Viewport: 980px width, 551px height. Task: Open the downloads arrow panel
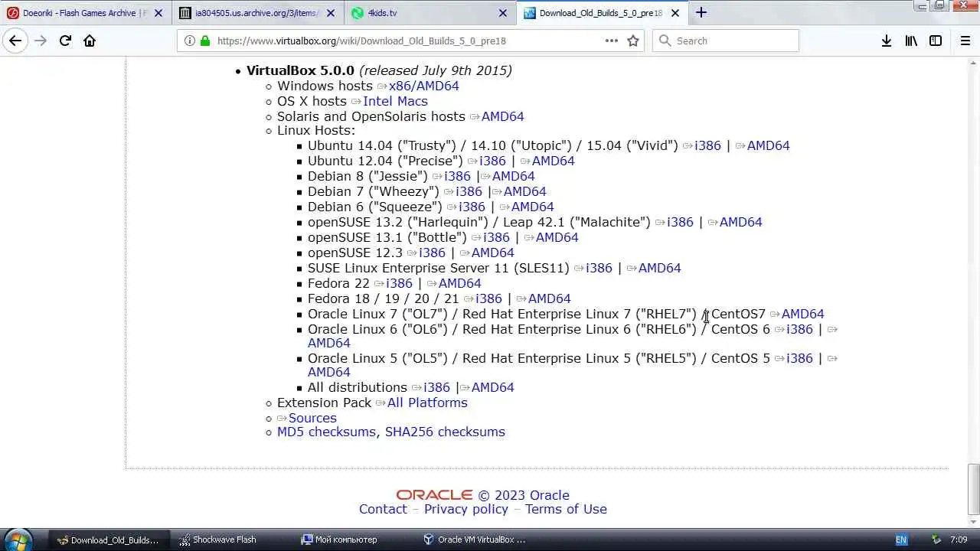(887, 41)
